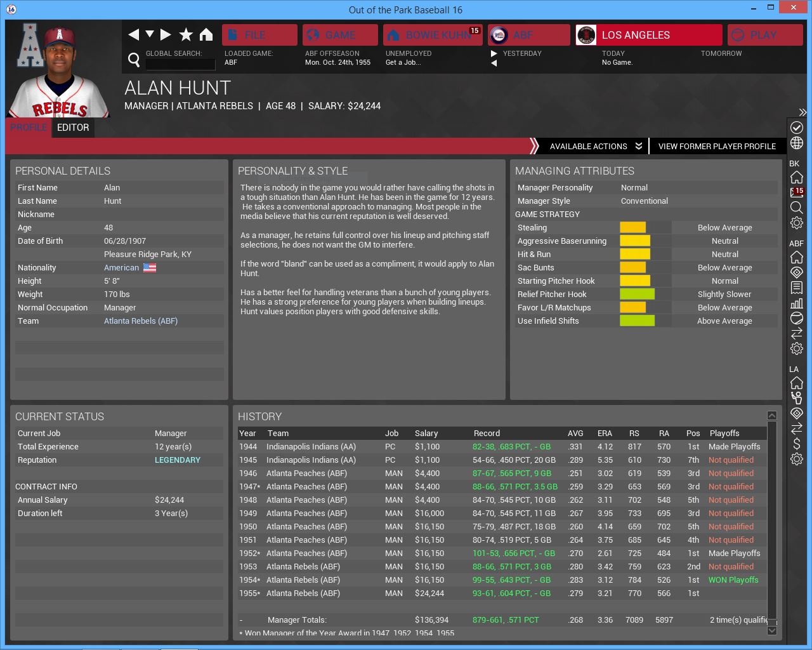812x650 pixels.
Task: Click the Alan Hunt manager portrait
Action: (59, 71)
